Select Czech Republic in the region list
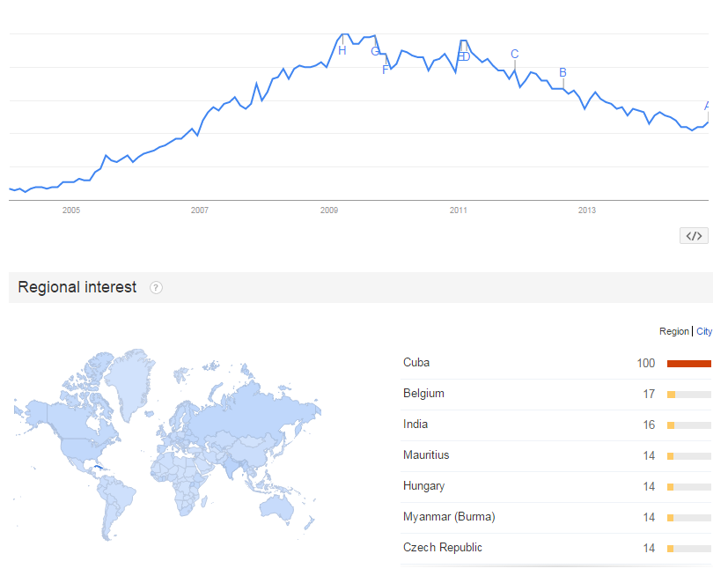This screenshot has height=576, width=728. pos(443,547)
